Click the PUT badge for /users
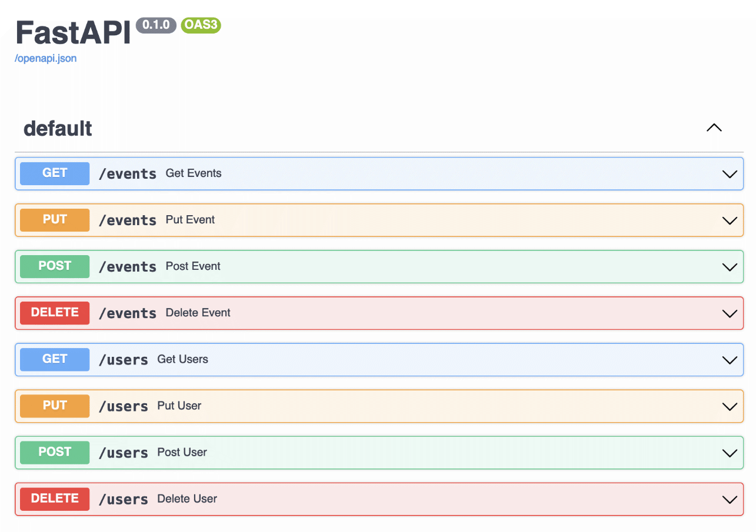The height and width of the screenshot is (532, 756). (55, 406)
